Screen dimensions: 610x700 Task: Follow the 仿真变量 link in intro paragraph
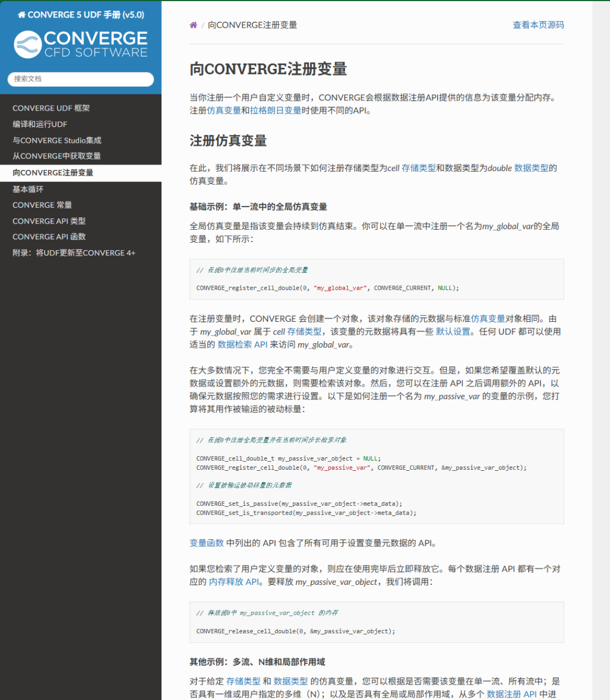[x=224, y=111]
